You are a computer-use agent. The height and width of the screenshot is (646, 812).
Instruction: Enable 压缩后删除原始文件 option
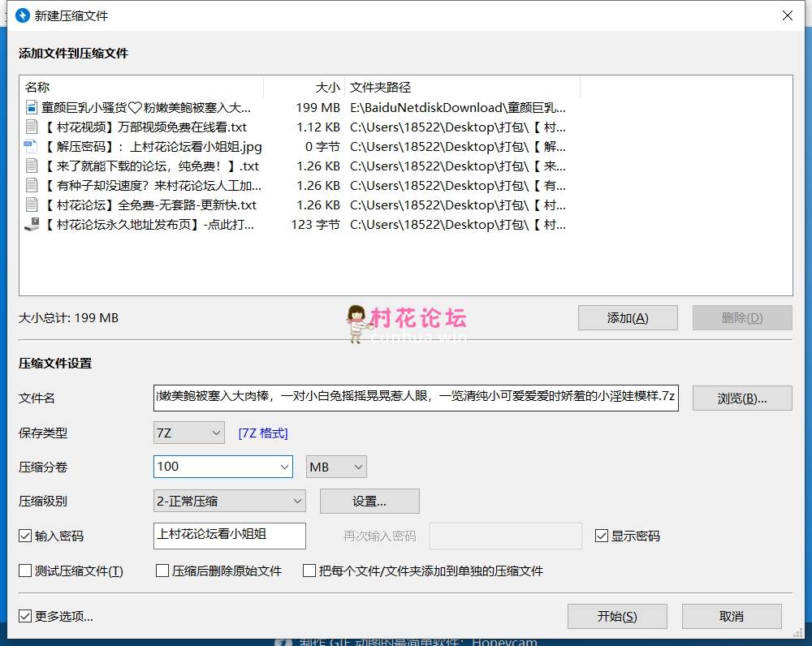tap(162, 571)
